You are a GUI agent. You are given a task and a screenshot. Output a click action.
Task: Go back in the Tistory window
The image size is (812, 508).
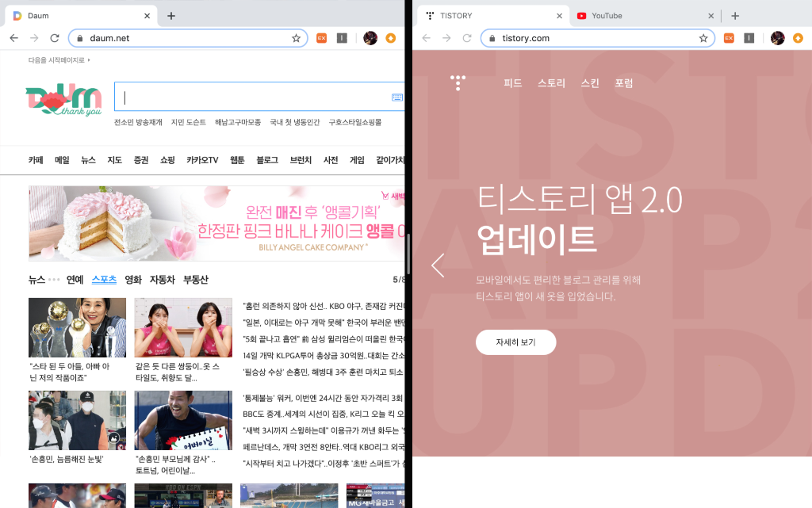[426, 38]
